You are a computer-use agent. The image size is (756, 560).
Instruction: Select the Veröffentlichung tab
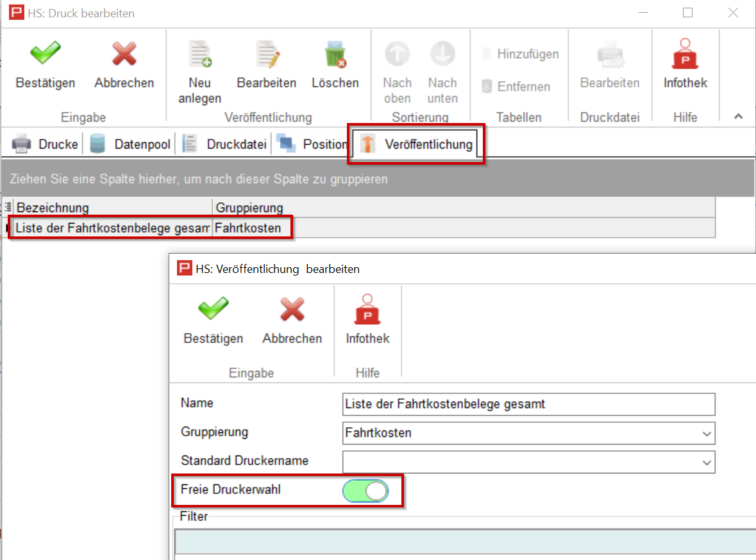[418, 144]
